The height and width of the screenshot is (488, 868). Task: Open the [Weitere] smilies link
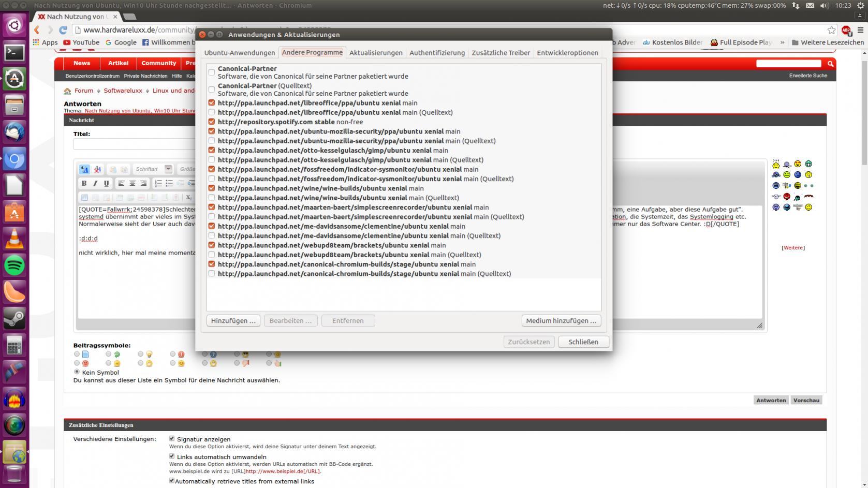pos(793,248)
